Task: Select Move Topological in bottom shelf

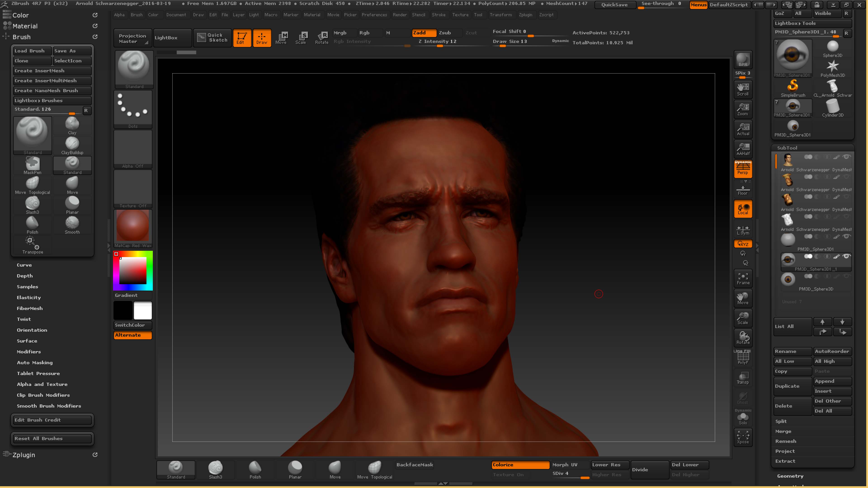Action: coord(374,470)
